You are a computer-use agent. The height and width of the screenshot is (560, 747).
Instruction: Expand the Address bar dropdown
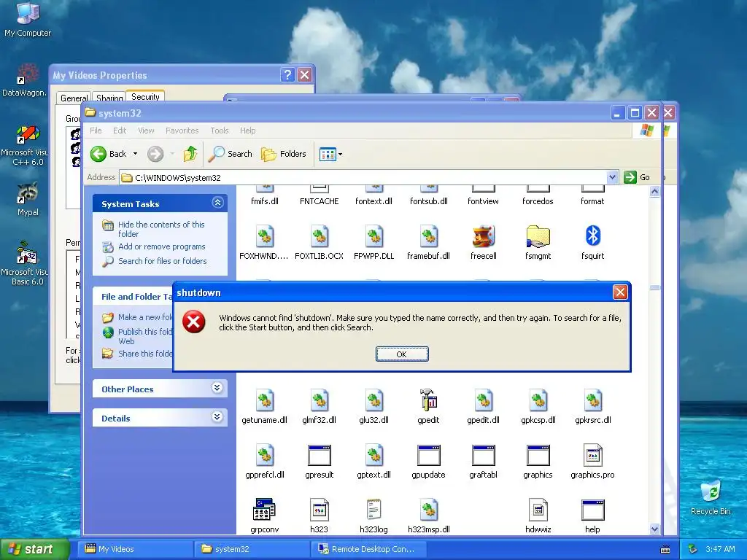612,177
